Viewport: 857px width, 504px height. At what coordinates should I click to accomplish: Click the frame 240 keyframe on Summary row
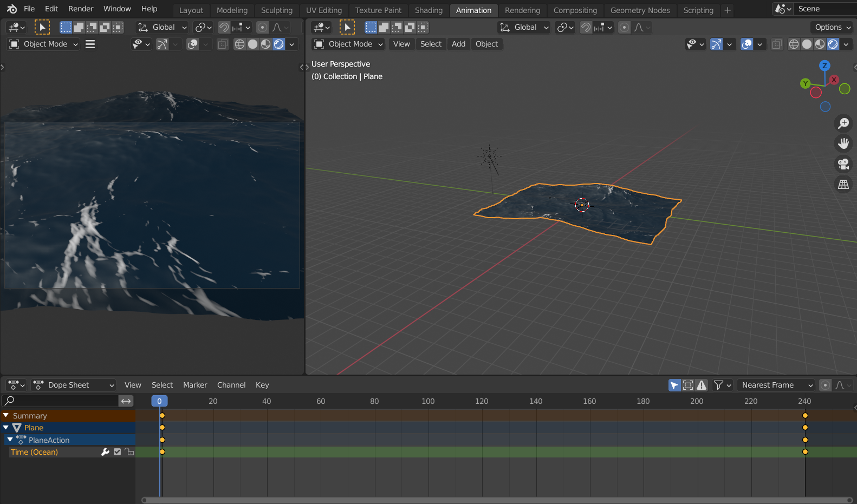point(805,416)
